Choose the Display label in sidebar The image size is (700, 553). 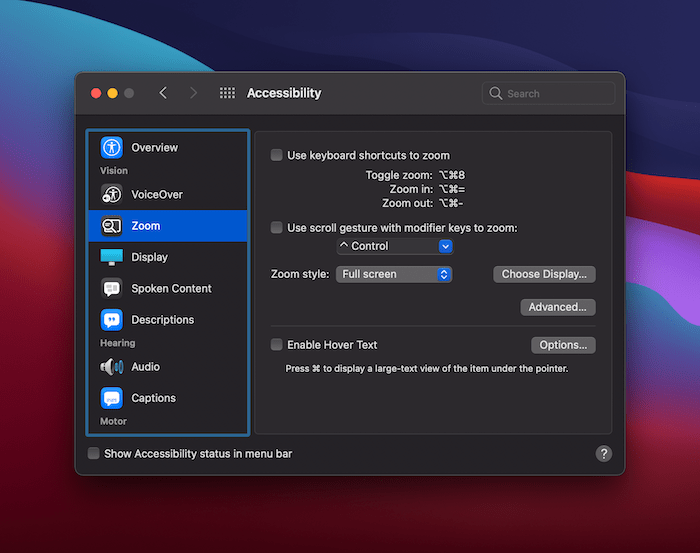[150, 257]
